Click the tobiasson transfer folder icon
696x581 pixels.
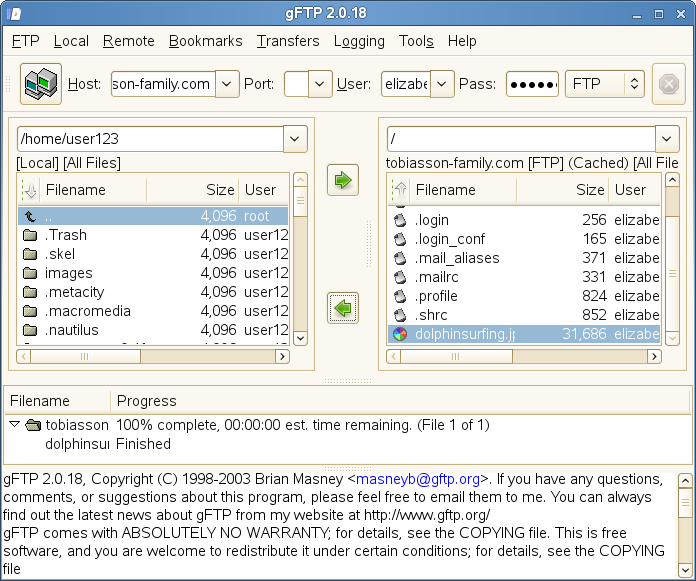click(x=33, y=425)
